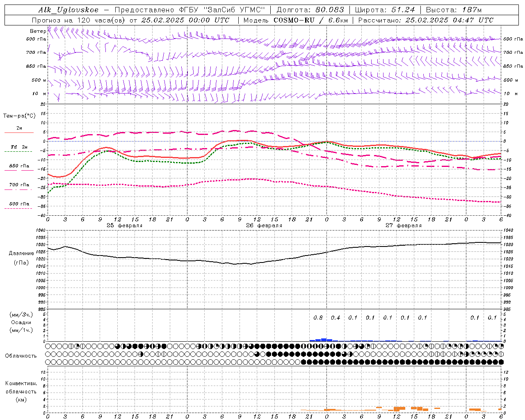
Task: Select the longitude value Долгота: 80.083
Action: [x=310, y=10]
